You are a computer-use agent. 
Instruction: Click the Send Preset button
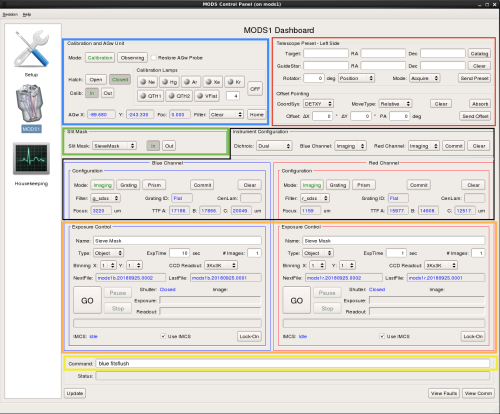(x=474, y=78)
